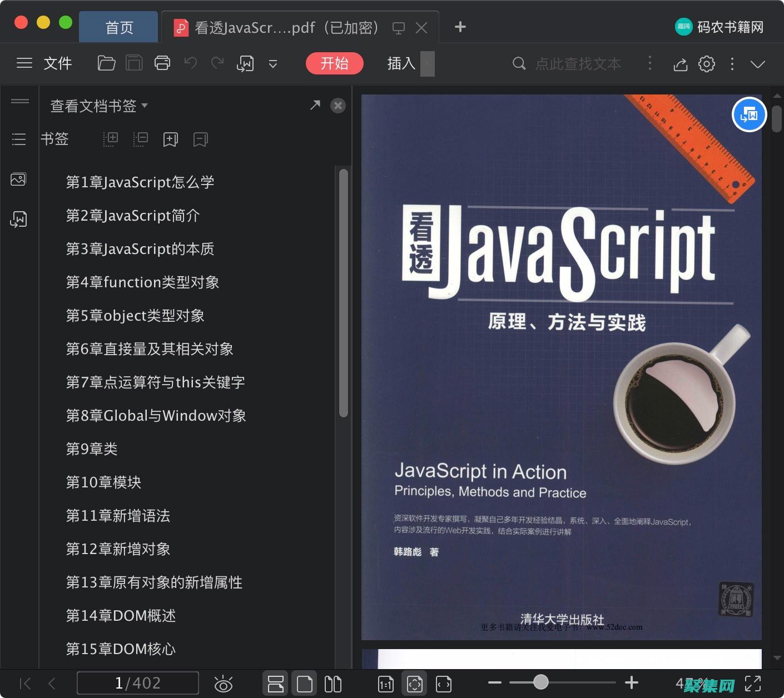Click the eye-protection reading icon in status bar
The height and width of the screenshot is (698, 784).
point(224,683)
